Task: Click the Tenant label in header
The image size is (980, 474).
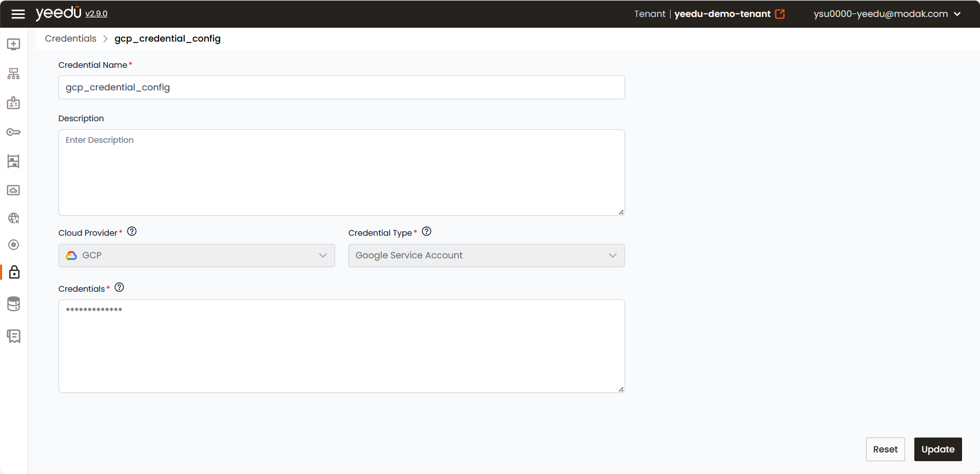Action: (650, 14)
